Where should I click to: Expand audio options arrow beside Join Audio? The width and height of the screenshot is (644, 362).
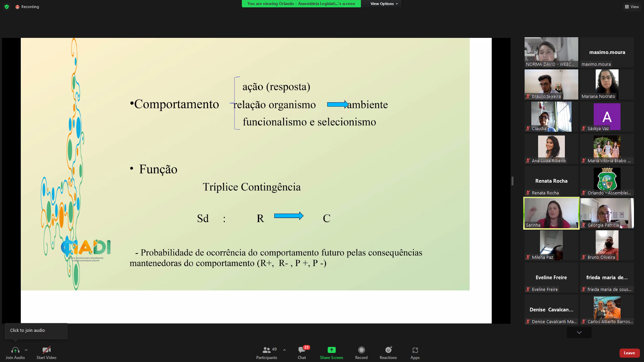click(26, 350)
